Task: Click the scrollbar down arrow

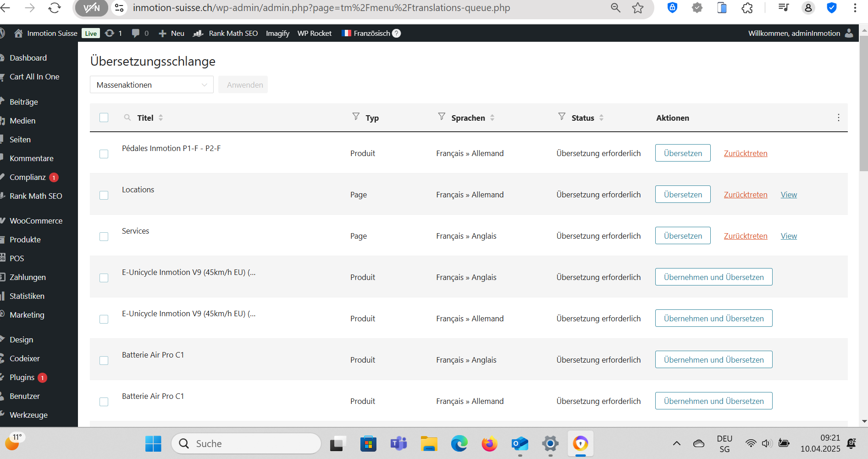Action: coord(864,421)
